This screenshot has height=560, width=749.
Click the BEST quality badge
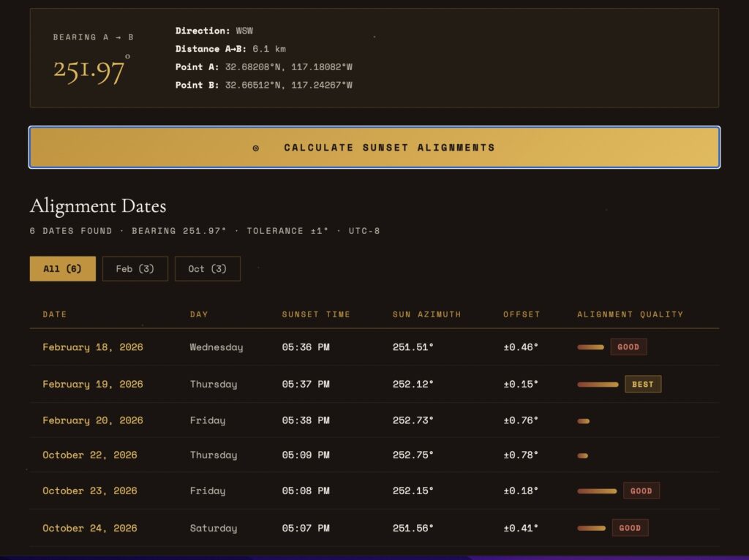point(642,385)
